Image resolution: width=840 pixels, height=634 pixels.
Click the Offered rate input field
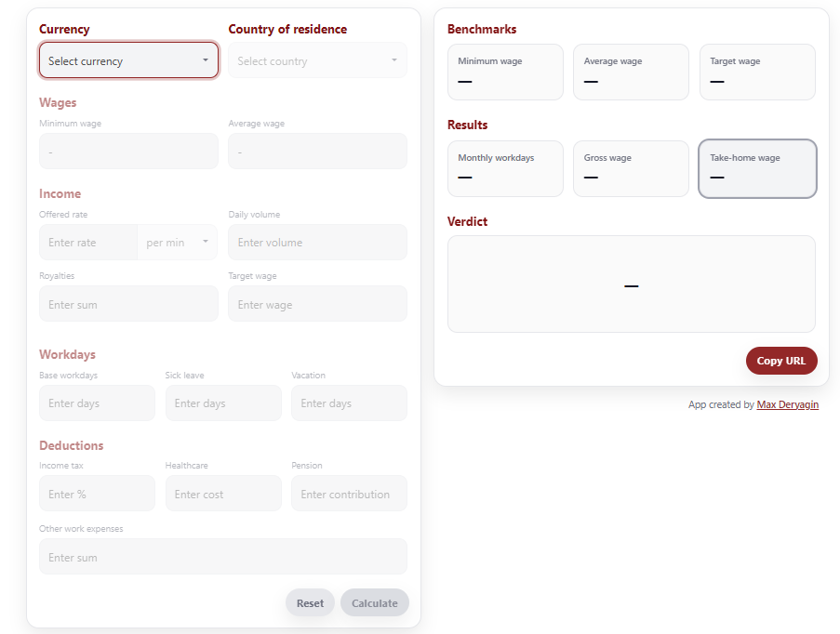88,243
